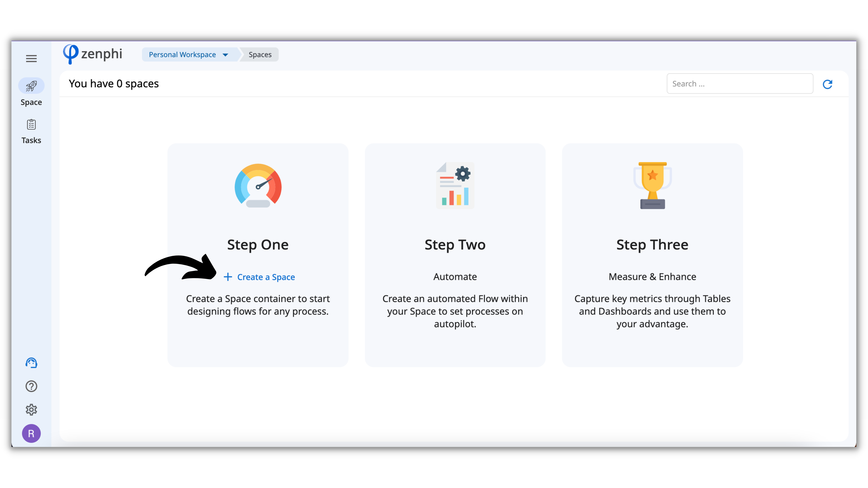Click the Space rocket icon
The height and width of the screenshot is (488, 868).
tap(31, 86)
